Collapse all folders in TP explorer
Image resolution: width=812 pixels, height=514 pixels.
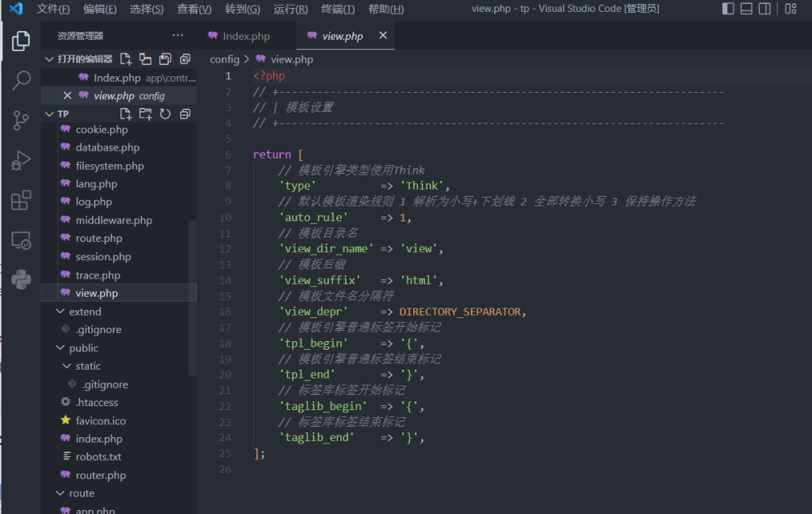point(185,114)
